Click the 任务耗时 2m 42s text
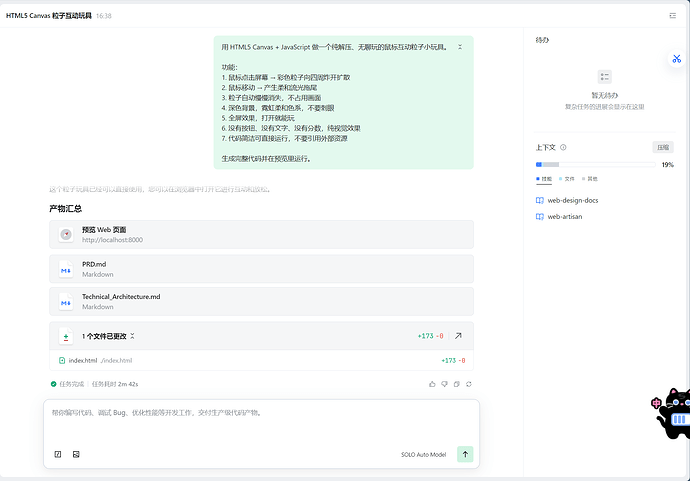The image size is (690, 481). coord(115,384)
